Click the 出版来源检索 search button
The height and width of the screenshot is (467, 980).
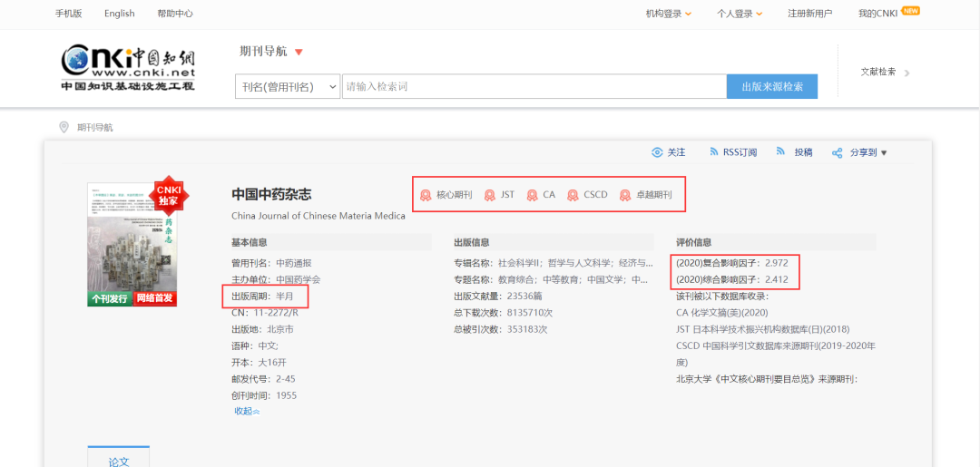coord(772,87)
